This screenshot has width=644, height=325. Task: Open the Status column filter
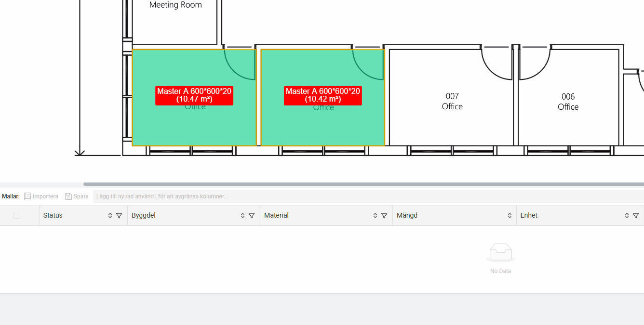[119, 216]
